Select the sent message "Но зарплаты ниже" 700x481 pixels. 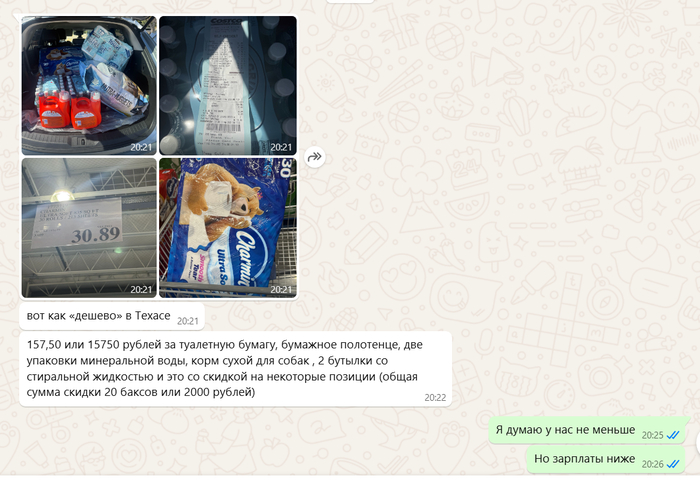(x=608, y=459)
